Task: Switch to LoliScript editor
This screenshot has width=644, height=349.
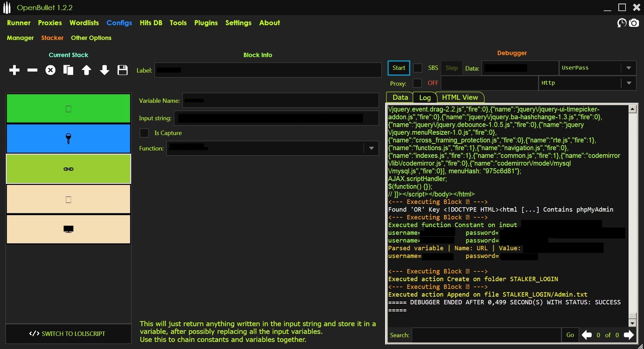Action: pos(68,334)
